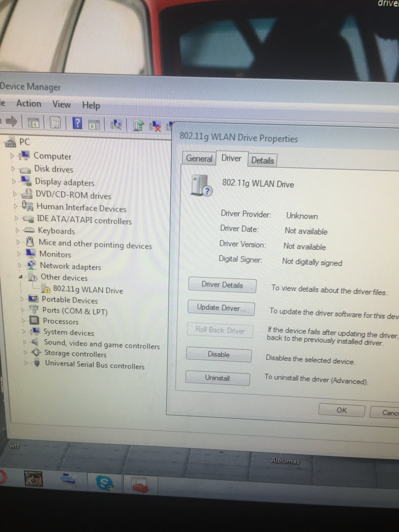Open the Action menu
Screen dimensions: 399x532
click(x=29, y=104)
